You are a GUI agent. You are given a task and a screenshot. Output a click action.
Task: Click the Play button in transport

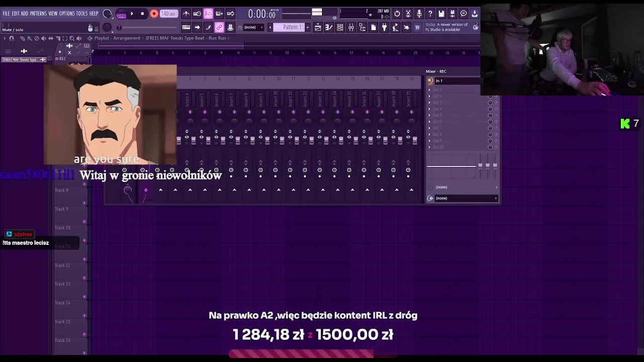(132, 14)
